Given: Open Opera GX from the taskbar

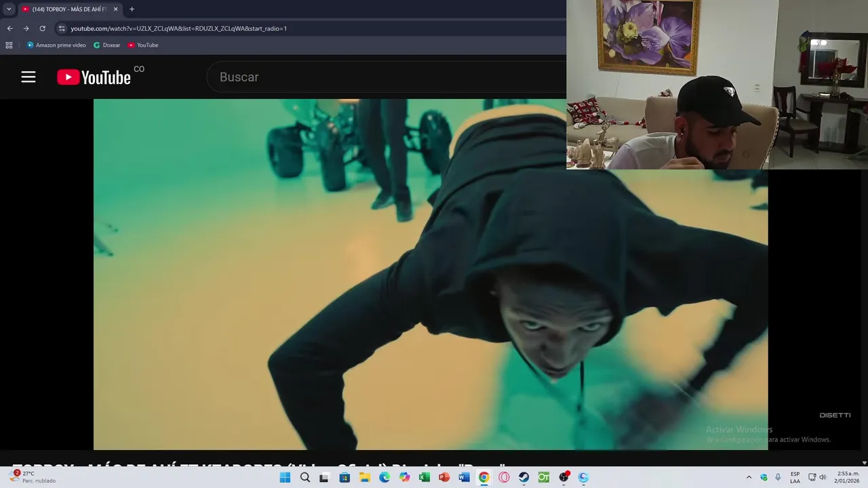Looking at the screenshot, I should pos(504,477).
